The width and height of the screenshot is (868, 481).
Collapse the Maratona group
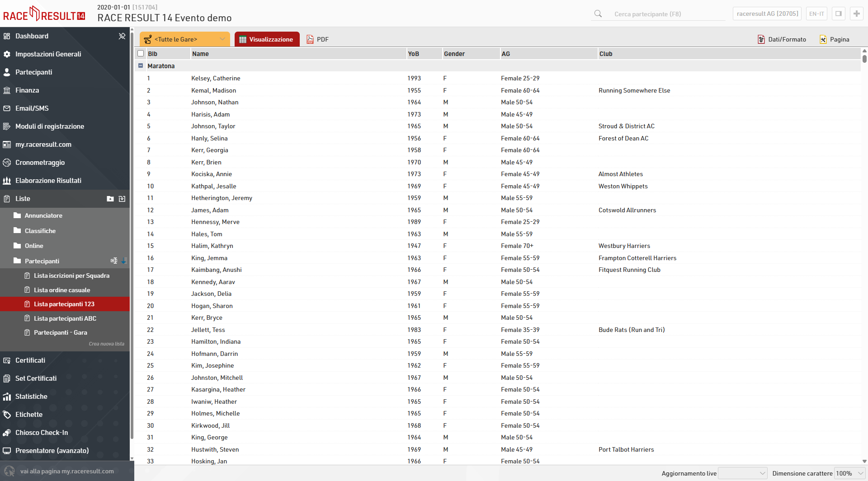(x=141, y=65)
